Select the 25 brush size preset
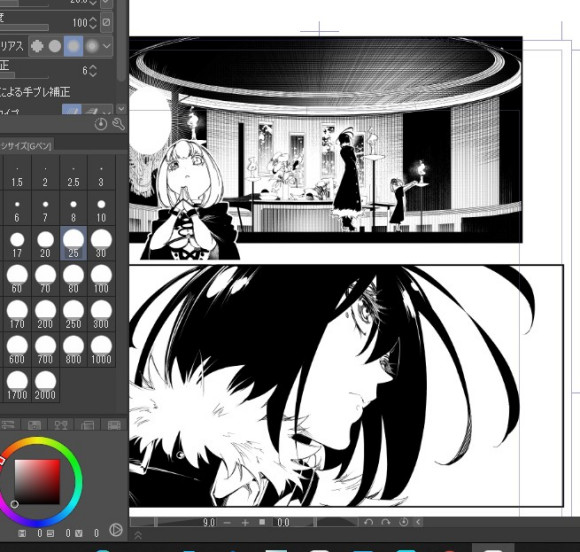Viewport: 580px width, 552px height. [73, 244]
